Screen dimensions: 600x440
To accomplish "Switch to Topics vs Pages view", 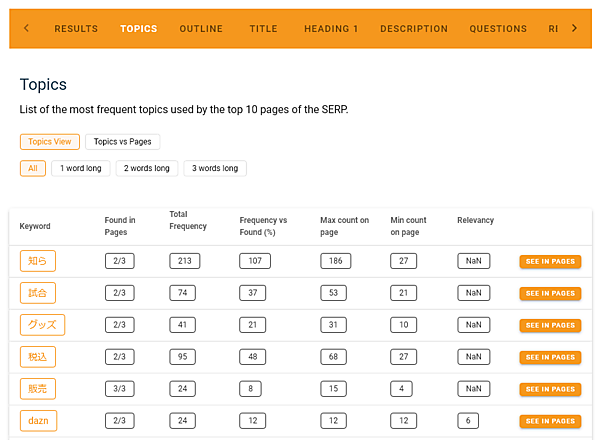I will (122, 142).
